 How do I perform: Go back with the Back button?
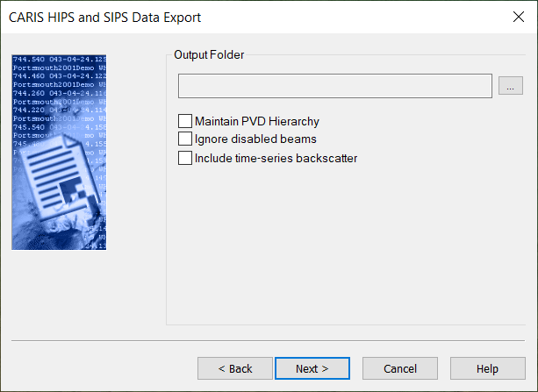(234, 368)
